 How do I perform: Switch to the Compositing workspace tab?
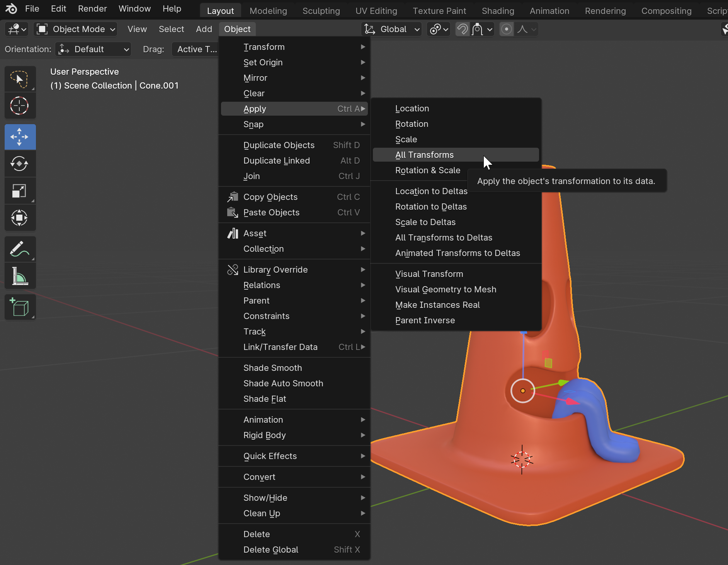[667, 11]
